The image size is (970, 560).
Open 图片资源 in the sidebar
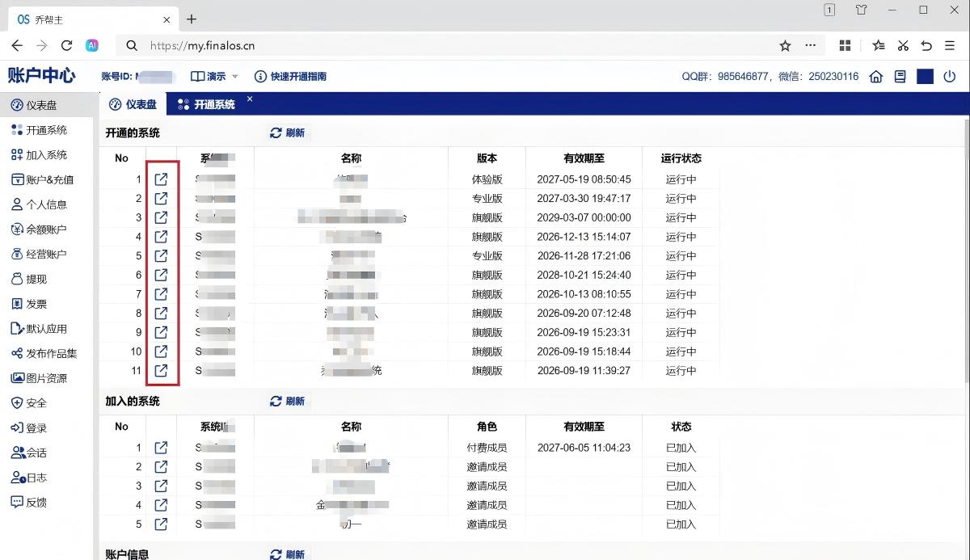point(46,378)
